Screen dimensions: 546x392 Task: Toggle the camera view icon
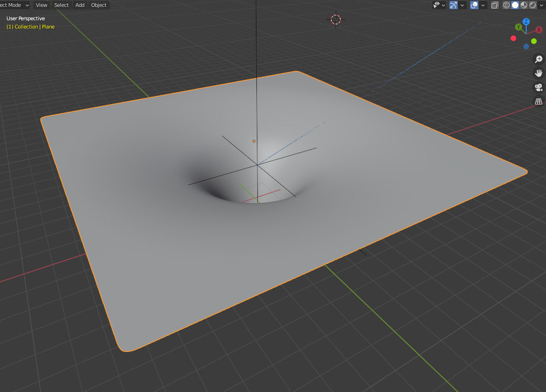pyautogui.click(x=539, y=87)
